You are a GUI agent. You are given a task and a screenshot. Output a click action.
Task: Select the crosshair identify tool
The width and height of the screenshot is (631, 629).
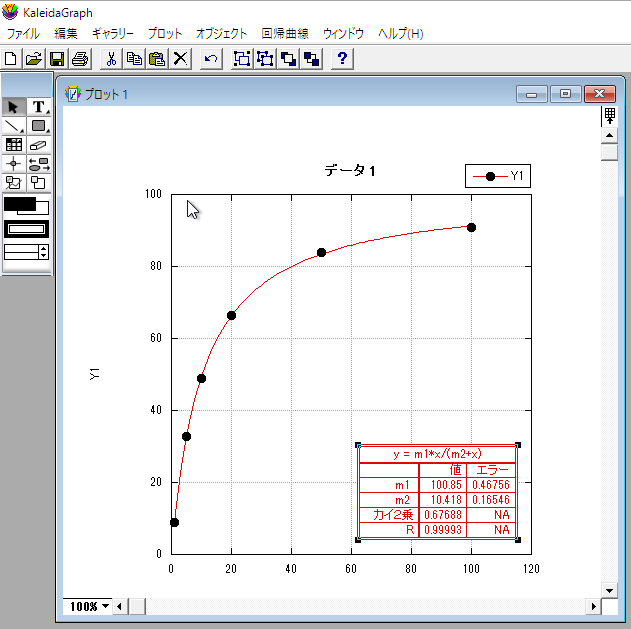tap(14, 164)
